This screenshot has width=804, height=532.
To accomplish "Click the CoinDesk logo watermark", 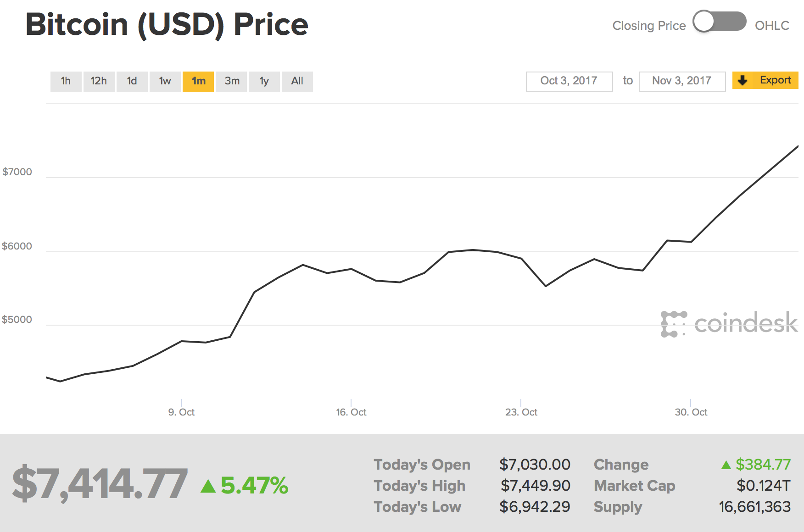I will click(x=729, y=324).
